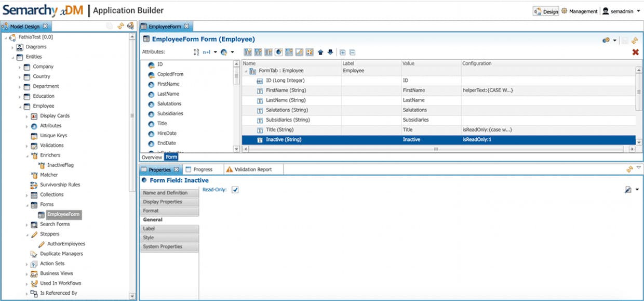Click the CopiedFrom attribute icon

tap(151, 74)
